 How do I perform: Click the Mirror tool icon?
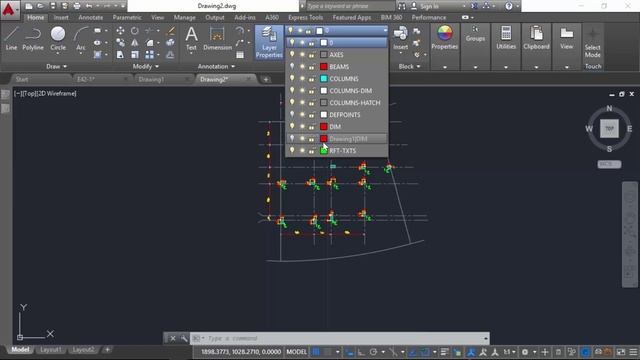click(x=135, y=42)
